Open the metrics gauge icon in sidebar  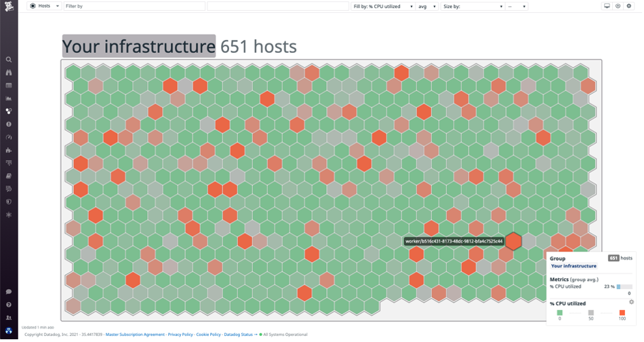[9, 137]
